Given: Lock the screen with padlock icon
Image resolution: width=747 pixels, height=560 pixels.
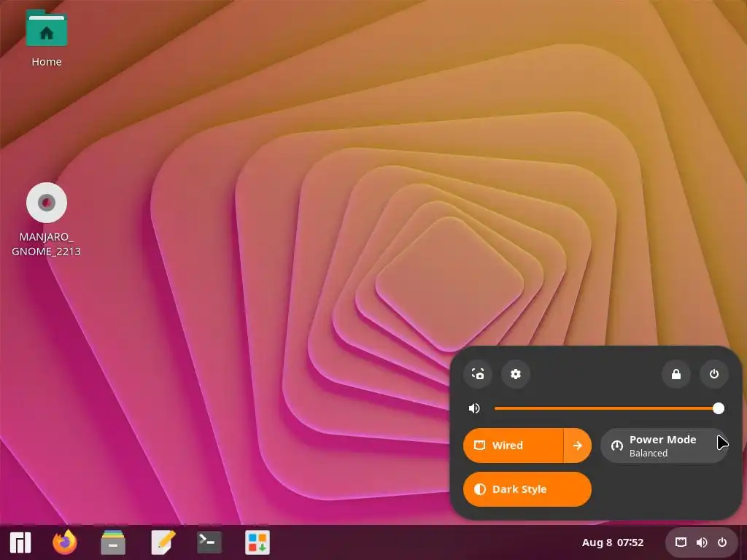Looking at the screenshot, I should 676,374.
